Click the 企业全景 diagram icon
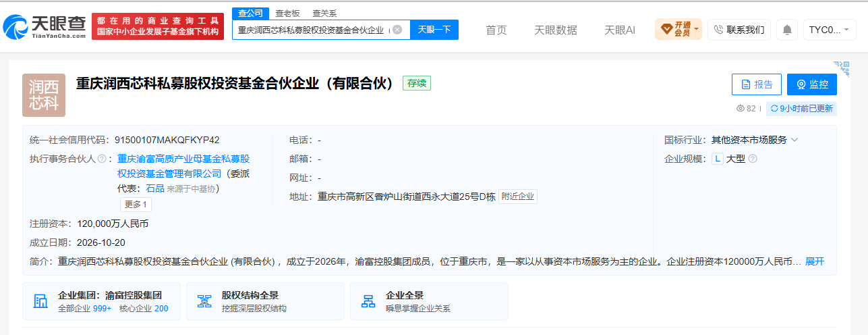868x335 pixels. point(368,301)
